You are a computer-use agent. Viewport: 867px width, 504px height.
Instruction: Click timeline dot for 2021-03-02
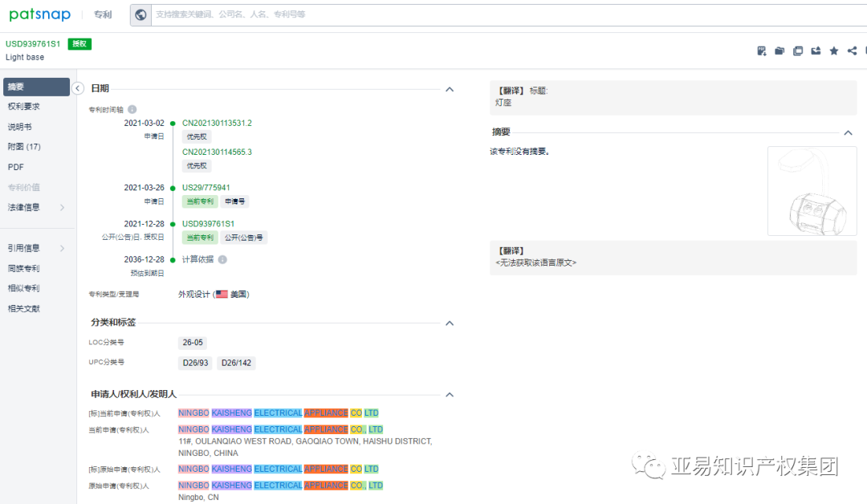173,124
